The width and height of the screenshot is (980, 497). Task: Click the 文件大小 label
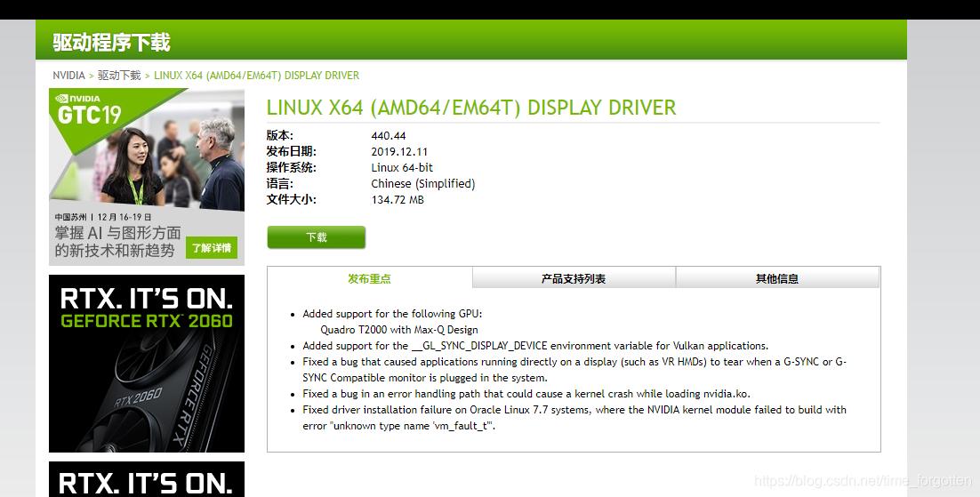click(x=292, y=200)
